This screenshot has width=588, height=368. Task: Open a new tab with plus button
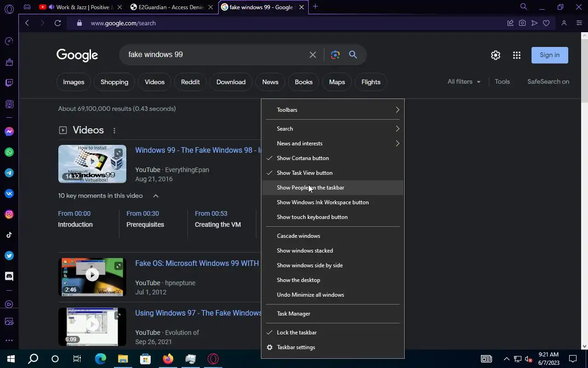[x=315, y=7]
